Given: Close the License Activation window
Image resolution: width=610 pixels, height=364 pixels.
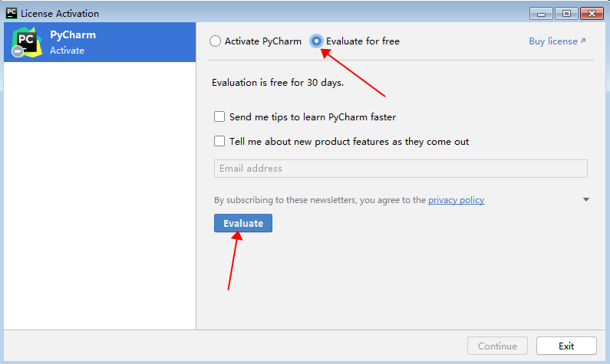Looking at the screenshot, I should click(592, 14).
